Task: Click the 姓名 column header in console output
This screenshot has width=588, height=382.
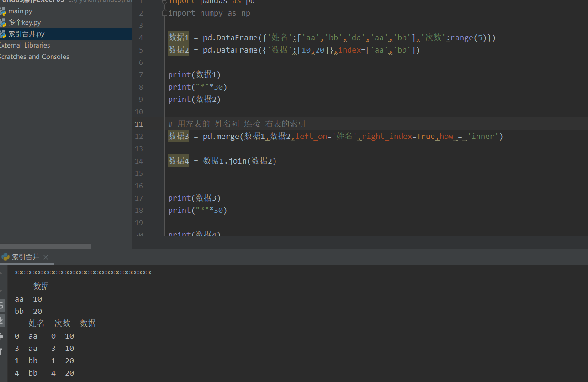Action: click(37, 324)
